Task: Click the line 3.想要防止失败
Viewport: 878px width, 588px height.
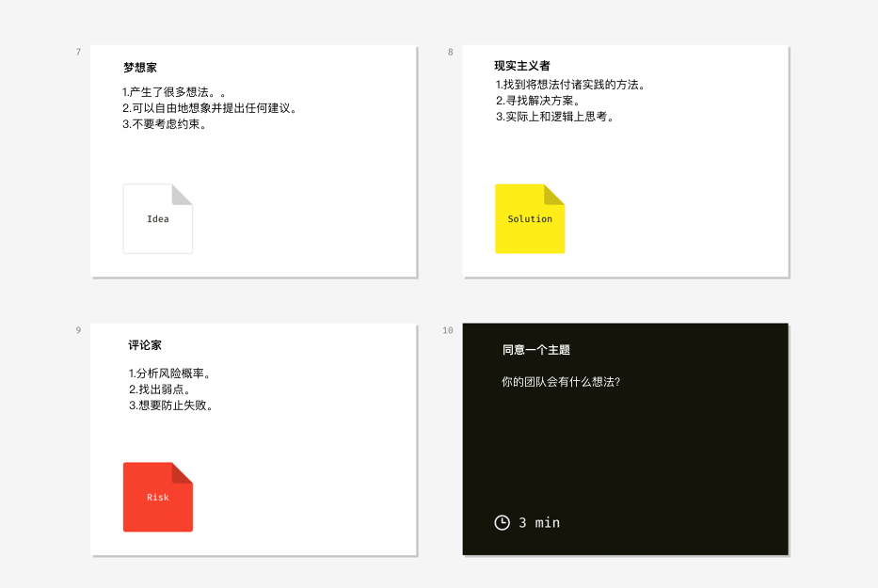Action: pyautogui.click(x=171, y=405)
